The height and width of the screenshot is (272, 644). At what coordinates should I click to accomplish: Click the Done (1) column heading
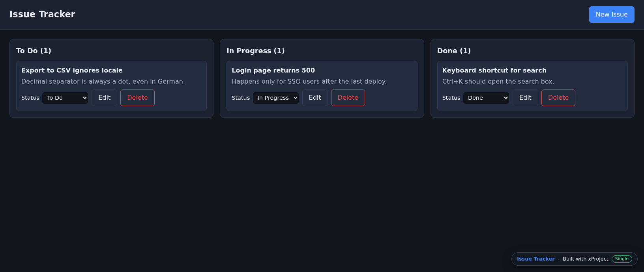[x=454, y=51]
